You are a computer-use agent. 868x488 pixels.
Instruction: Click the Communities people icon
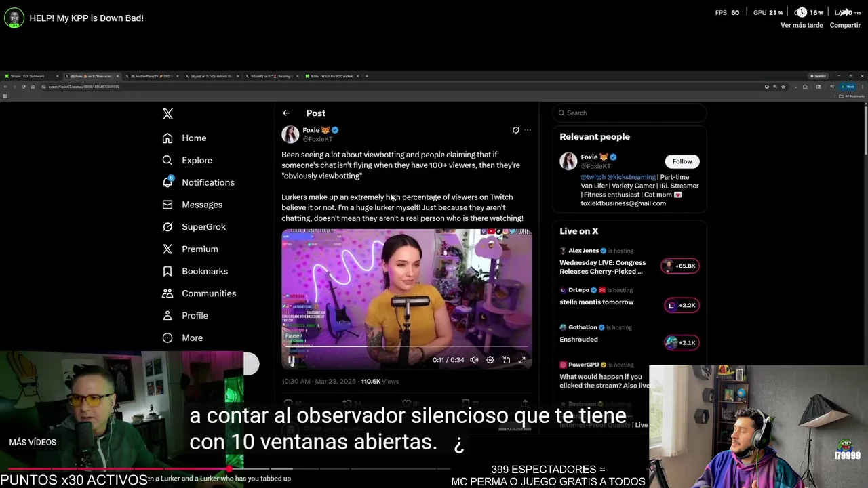coord(167,293)
